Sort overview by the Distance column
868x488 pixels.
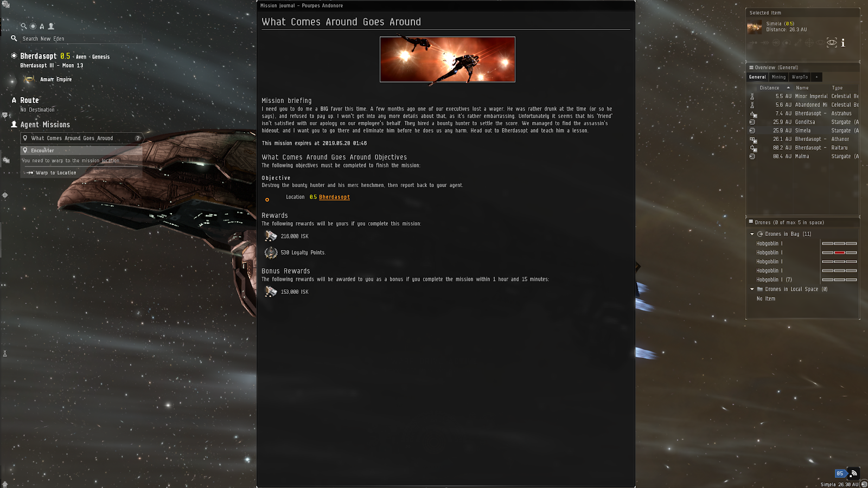(769, 88)
